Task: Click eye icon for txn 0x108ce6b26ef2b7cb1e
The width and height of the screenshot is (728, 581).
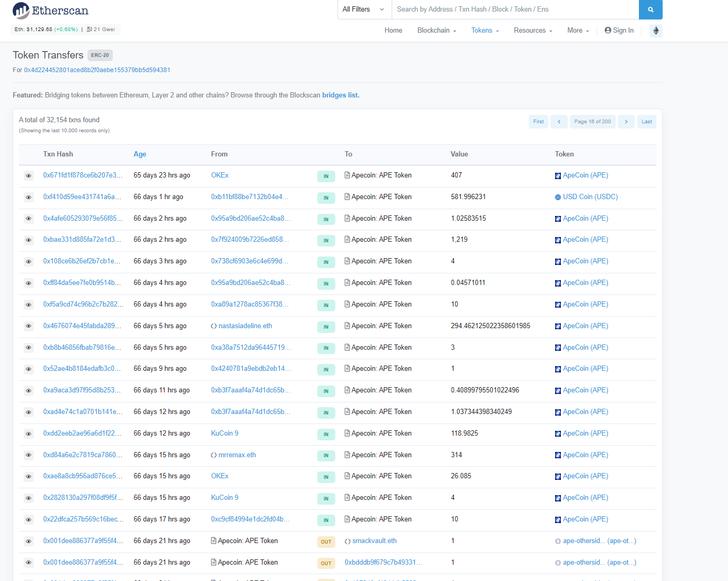Action: click(x=28, y=262)
